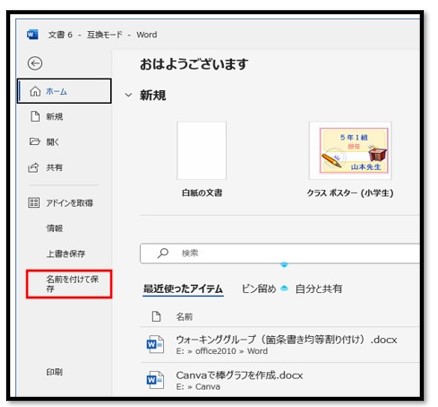
Task: Click the home icon next to ホーム
Action: tap(35, 91)
